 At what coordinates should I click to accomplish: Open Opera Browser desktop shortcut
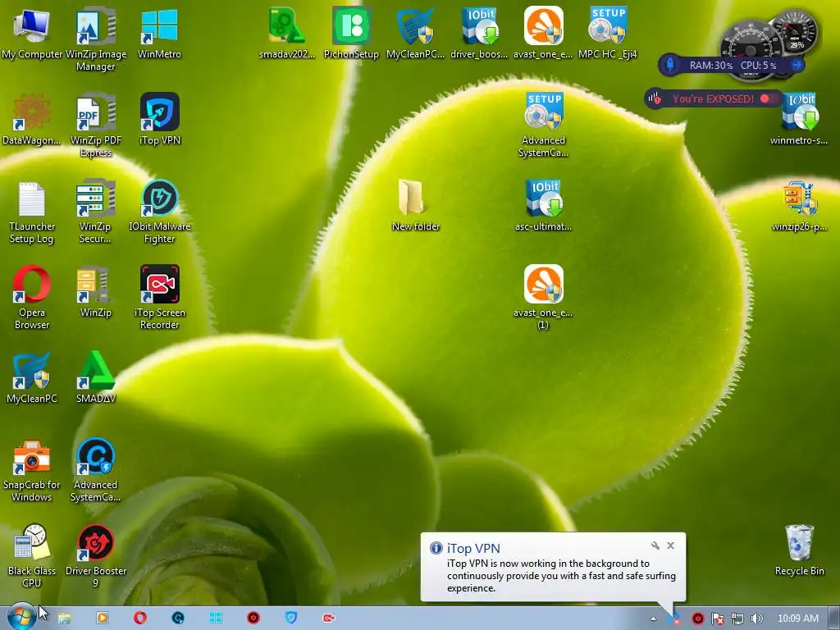(x=32, y=298)
